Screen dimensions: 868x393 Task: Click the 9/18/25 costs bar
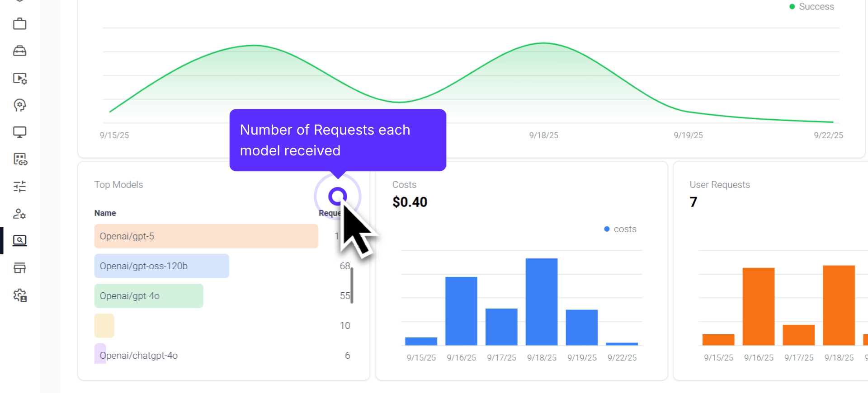pyautogui.click(x=541, y=302)
